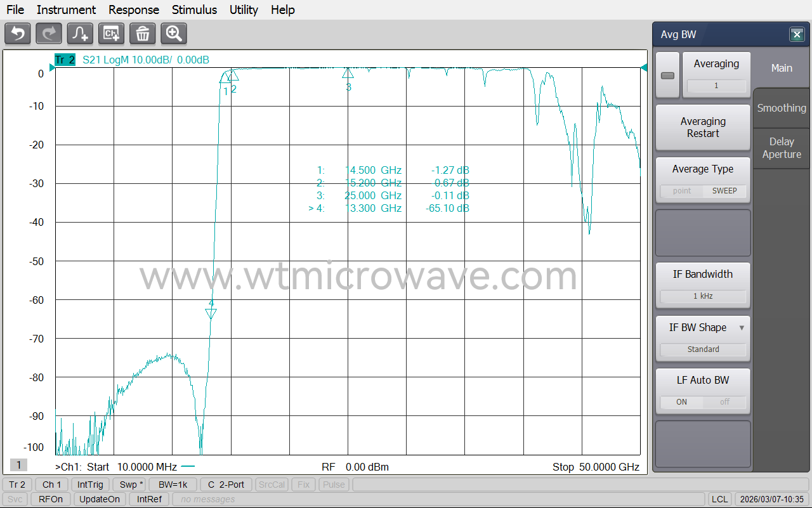Click the Redo toolbar icon

pos(49,34)
